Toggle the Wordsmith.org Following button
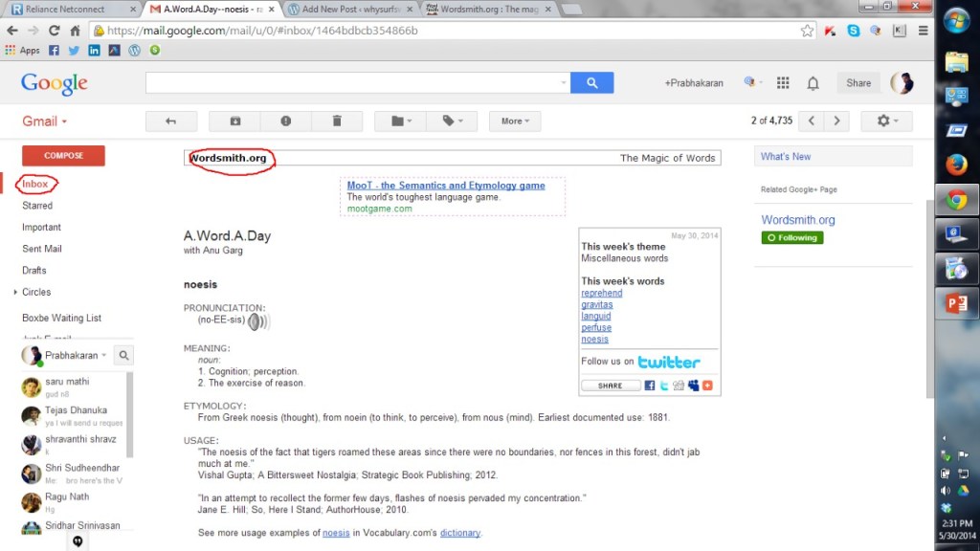The height and width of the screenshot is (551, 980). click(792, 237)
